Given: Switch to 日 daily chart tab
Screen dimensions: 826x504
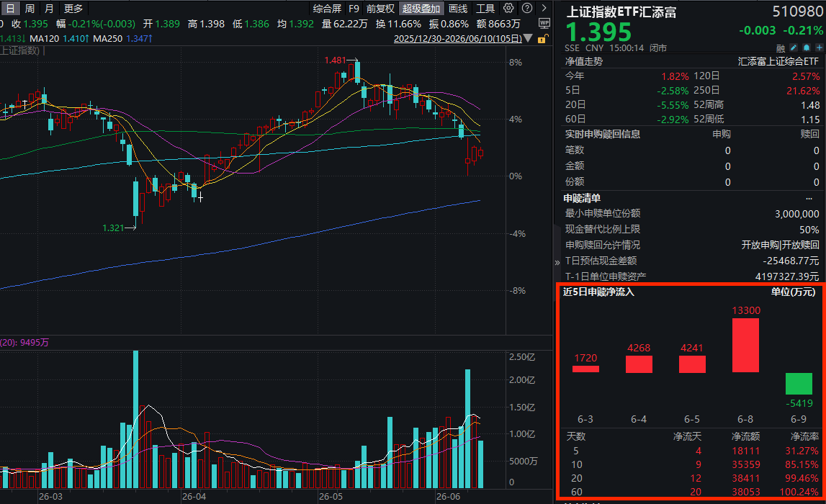Looking at the screenshot, I should click(x=10, y=9).
